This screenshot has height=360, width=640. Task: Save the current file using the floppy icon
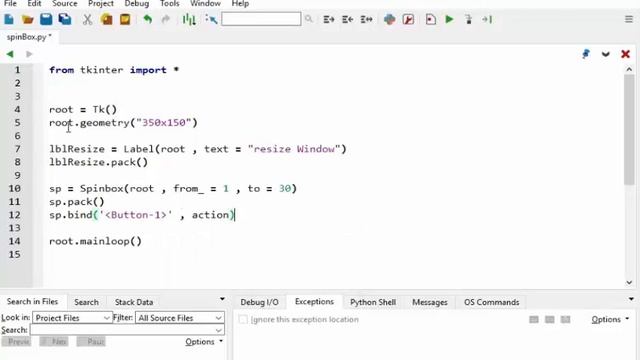tap(46, 19)
